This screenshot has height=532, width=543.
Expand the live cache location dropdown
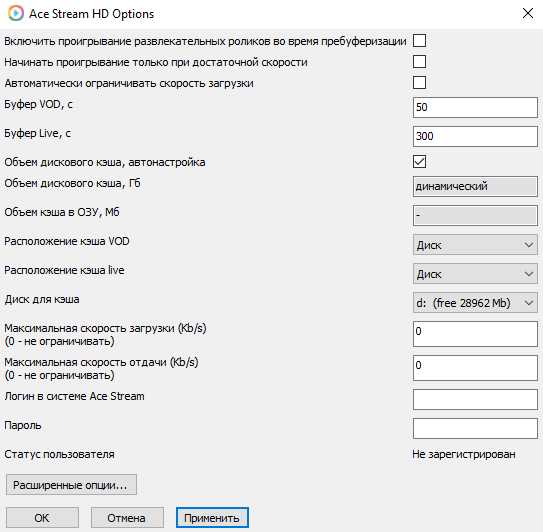pos(475,274)
